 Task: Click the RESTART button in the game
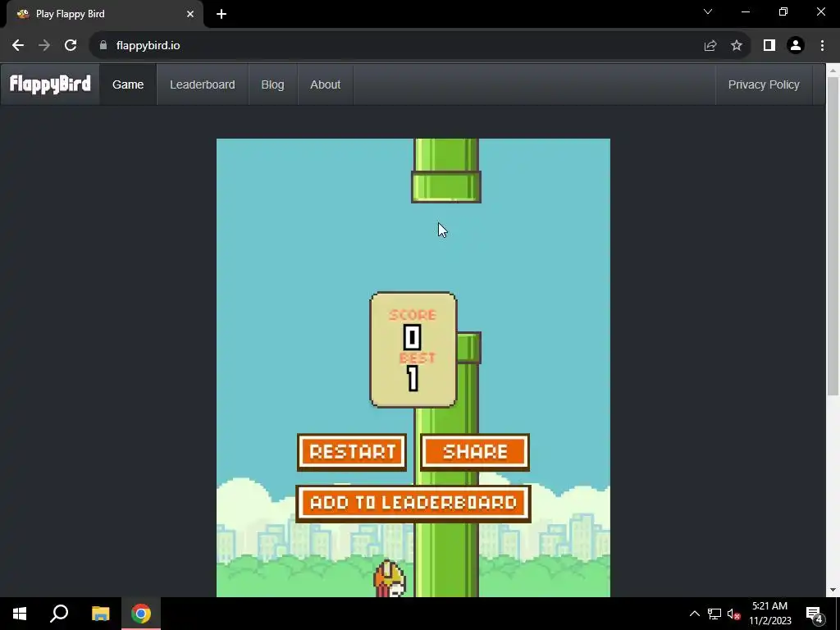352,452
